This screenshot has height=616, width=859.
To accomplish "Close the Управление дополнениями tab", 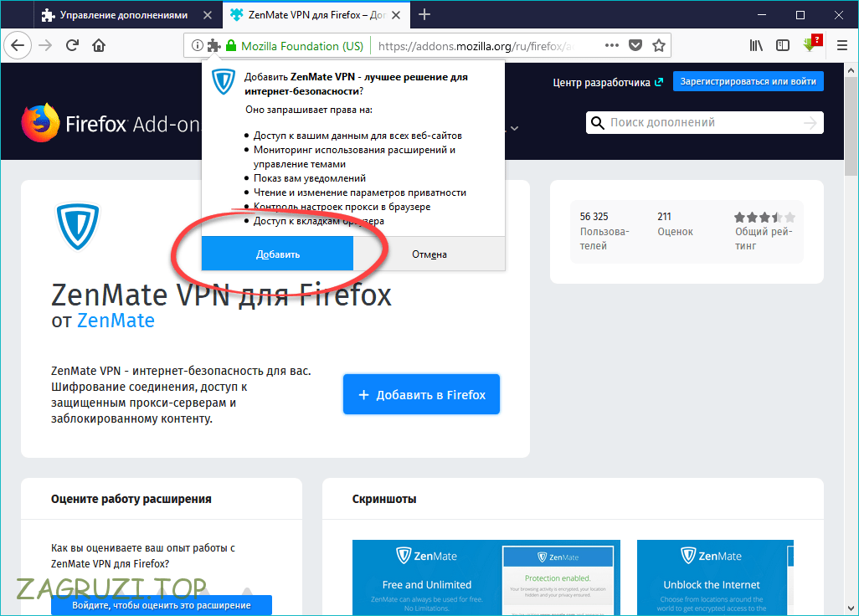I will pos(208,15).
